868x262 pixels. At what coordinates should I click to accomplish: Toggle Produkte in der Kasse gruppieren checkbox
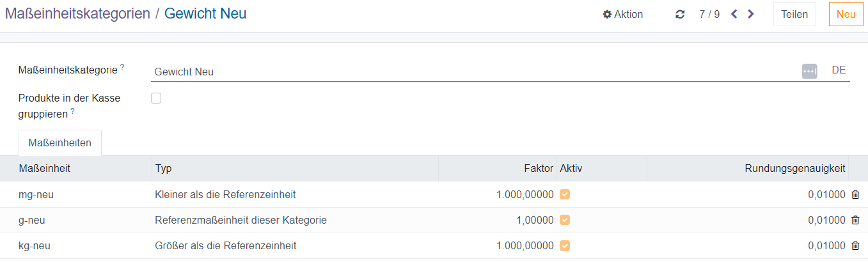[156, 98]
